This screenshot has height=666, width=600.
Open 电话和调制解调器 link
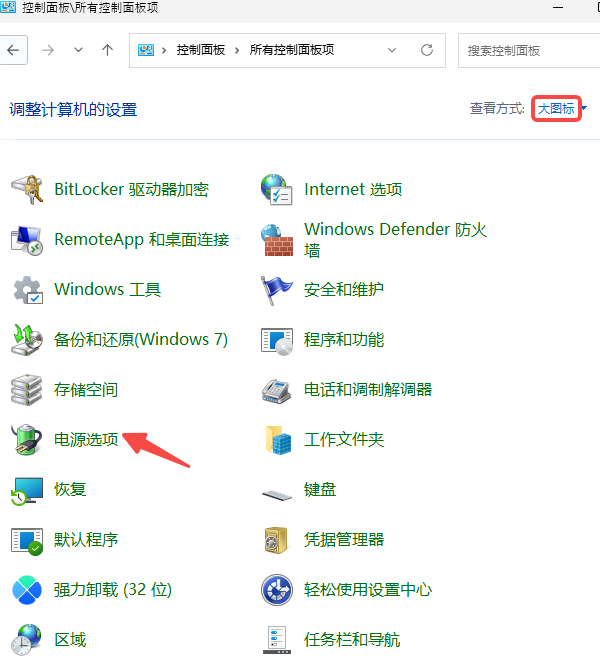pyautogui.click(x=368, y=390)
